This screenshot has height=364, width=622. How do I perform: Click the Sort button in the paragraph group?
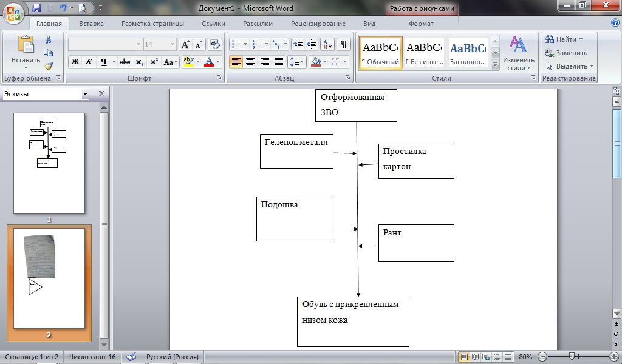click(x=327, y=44)
